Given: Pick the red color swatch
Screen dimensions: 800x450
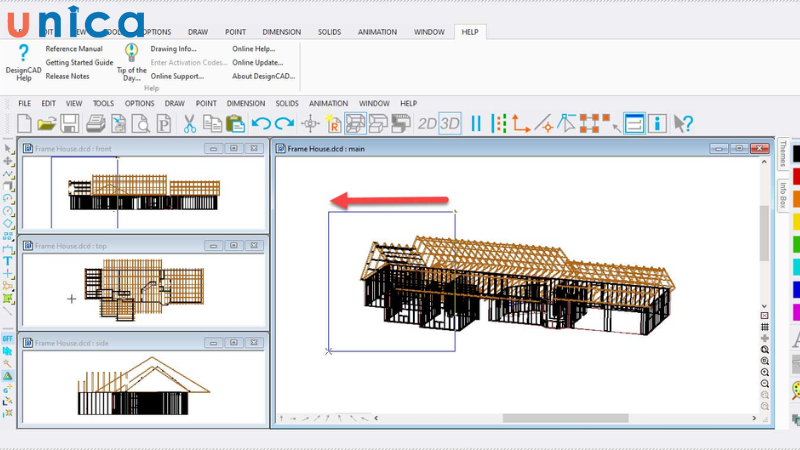Looking at the screenshot, I should tap(796, 175).
